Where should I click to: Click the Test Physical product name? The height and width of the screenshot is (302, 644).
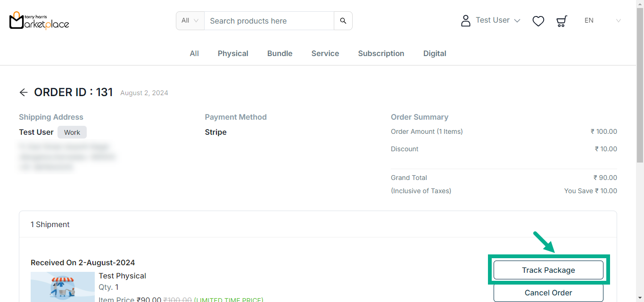pos(122,276)
